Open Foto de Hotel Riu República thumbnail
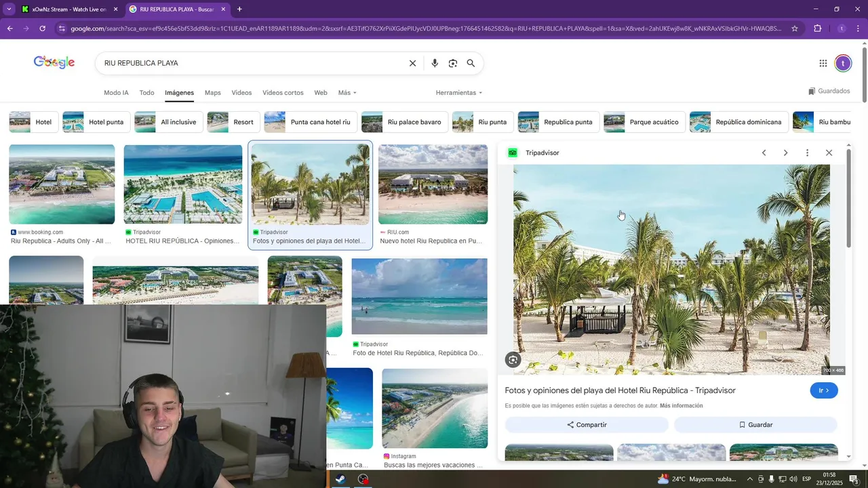Viewport: 868px width, 488px height. coord(419,296)
